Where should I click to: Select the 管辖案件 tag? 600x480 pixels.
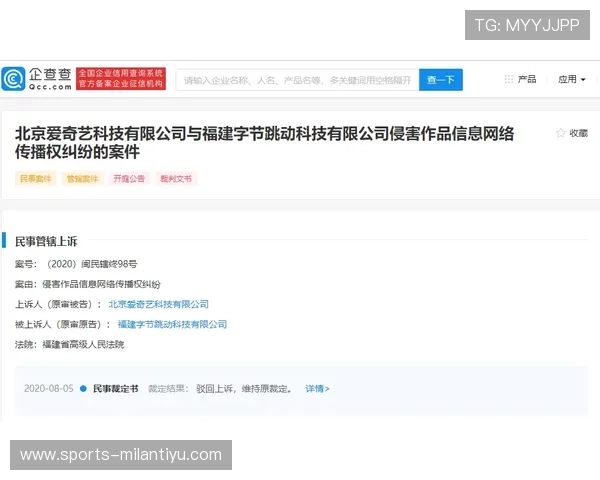pos(82,179)
